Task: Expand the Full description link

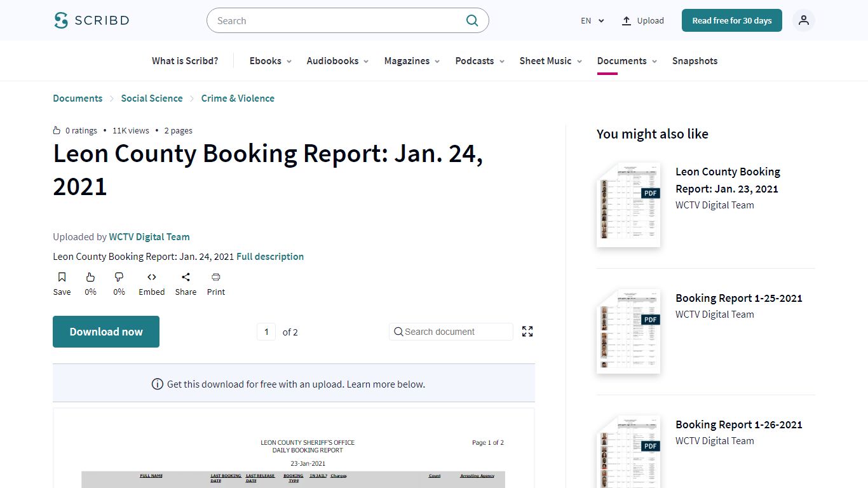Action: (270, 257)
